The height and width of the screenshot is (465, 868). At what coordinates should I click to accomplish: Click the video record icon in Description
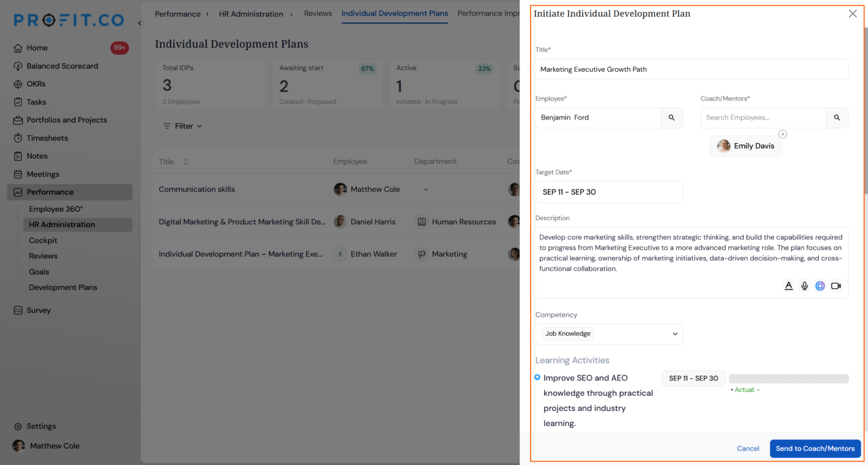click(836, 286)
